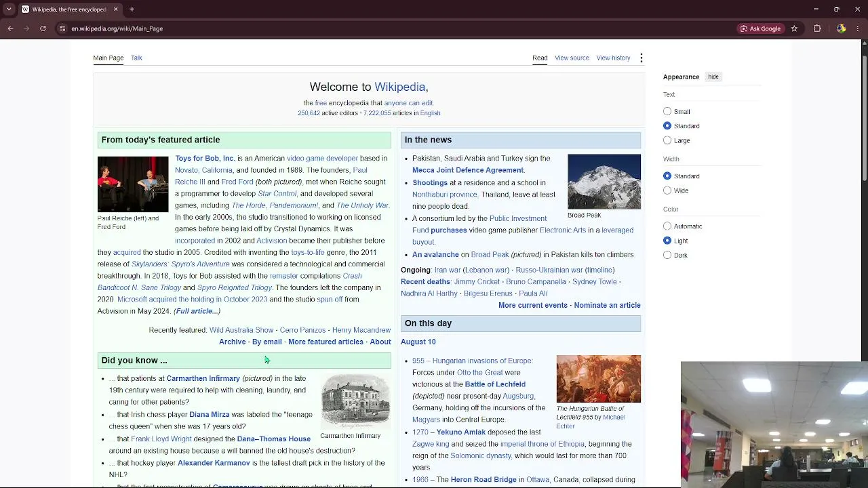Click the By email link
This screenshot has width=868, height=488.
tap(267, 342)
